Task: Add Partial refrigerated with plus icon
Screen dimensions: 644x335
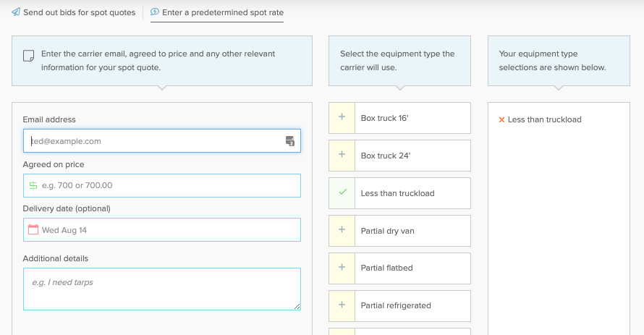Action: click(x=342, y=305)
